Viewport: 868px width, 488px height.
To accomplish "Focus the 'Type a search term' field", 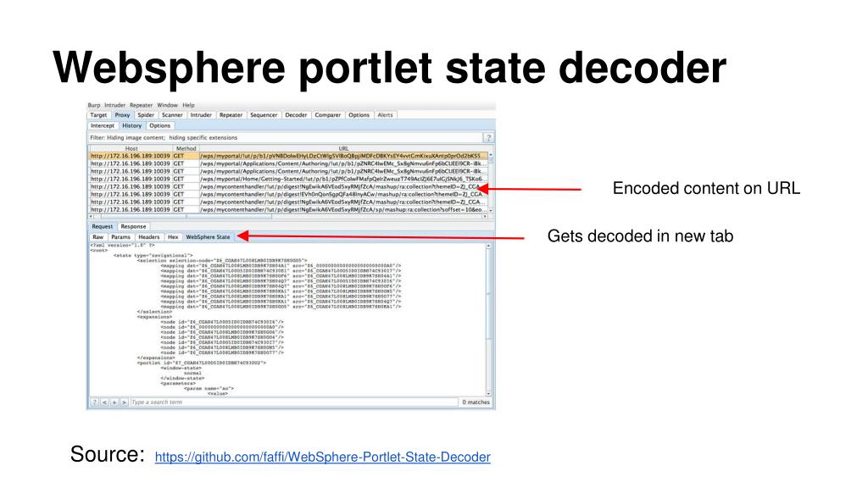I will coord(294,402).
